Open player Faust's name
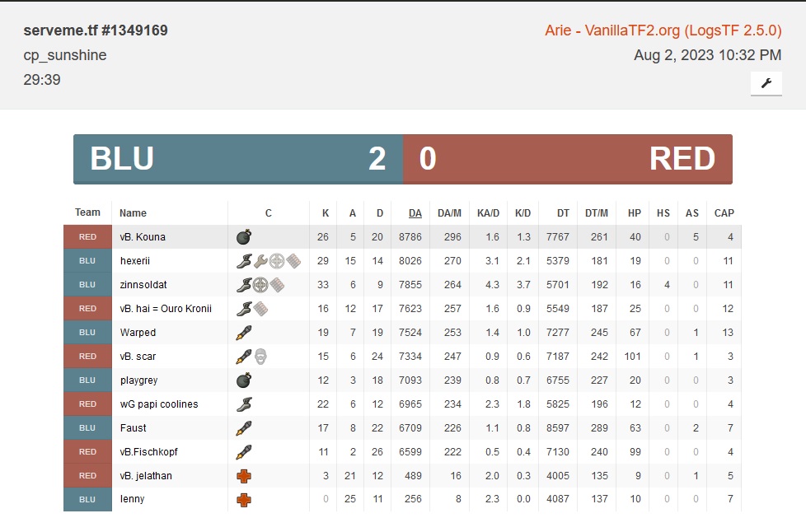 coord(134,428)
